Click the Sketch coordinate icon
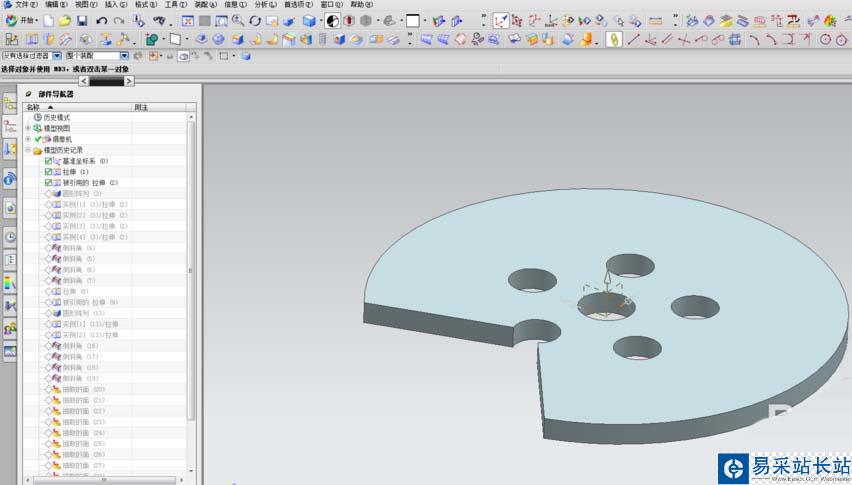This screenshot has width=852, height=485. click(x=500, y=21)
